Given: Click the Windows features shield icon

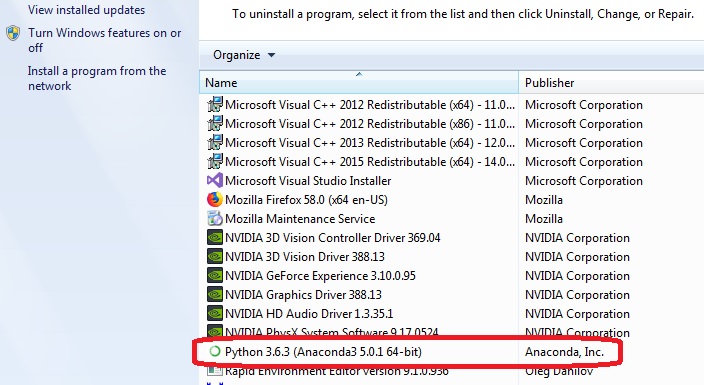Looking at the screenshot, I should 13,33.
